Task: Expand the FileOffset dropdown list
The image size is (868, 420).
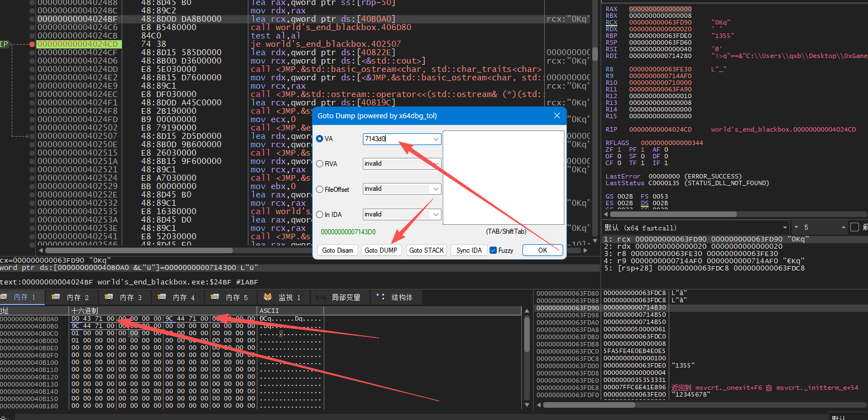Action: [435, 189]
